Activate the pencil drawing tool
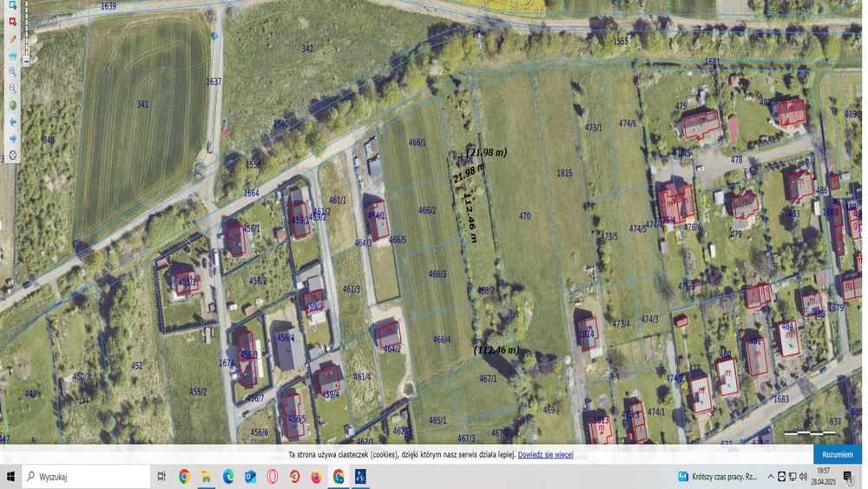 pos(12,39)
